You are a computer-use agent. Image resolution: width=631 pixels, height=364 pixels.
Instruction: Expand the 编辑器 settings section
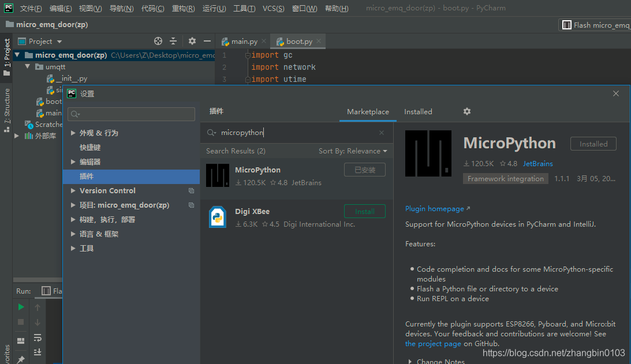(x=73, y=162)
